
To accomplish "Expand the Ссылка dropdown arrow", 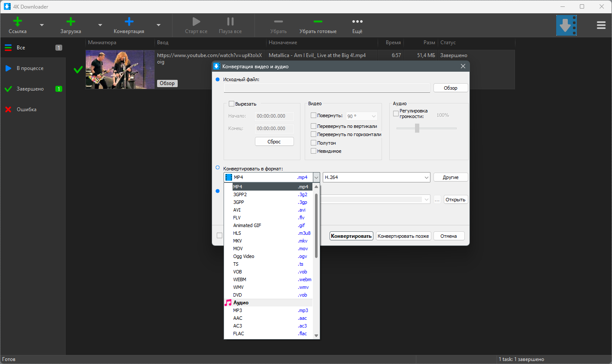I will [x=42, y=25].
